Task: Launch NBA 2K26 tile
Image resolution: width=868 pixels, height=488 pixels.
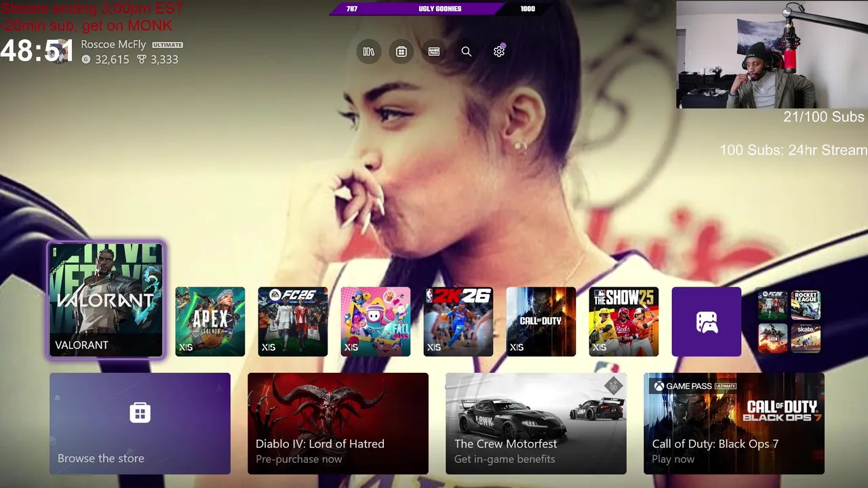Action: [458, 322]
